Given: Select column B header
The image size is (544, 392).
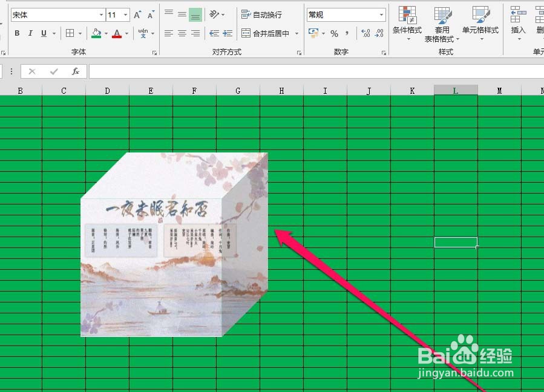Looking at the screenshot, I should (x=21, y=91).
